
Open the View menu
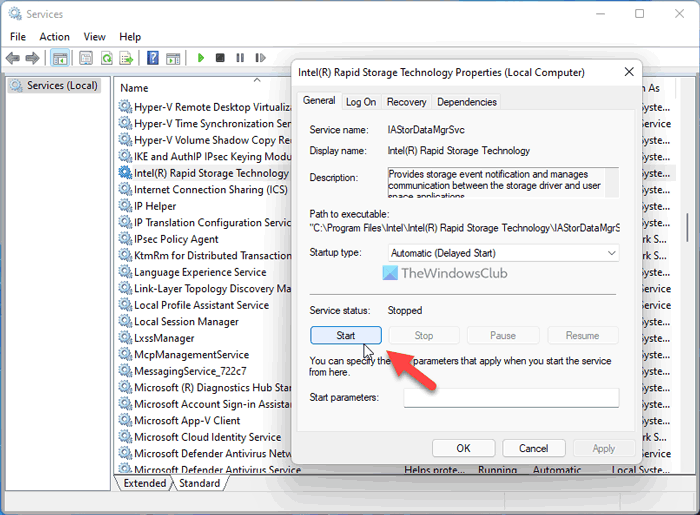click(x=95, y=37)
